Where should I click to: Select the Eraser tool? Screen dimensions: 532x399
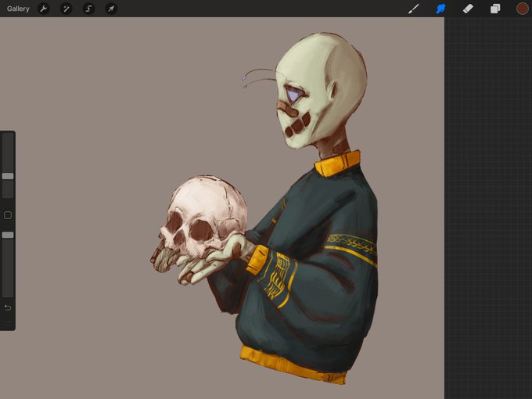pyautogui.click(x=468, y=9)
